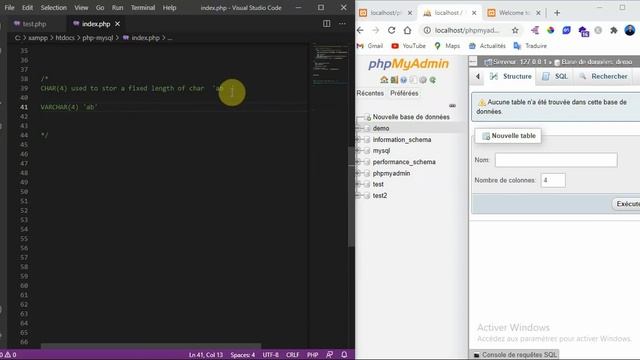The width and height of the screenshot is (640, 360).
Task: Open Console de requêtes SQL
Action: [x=515, y=355]
